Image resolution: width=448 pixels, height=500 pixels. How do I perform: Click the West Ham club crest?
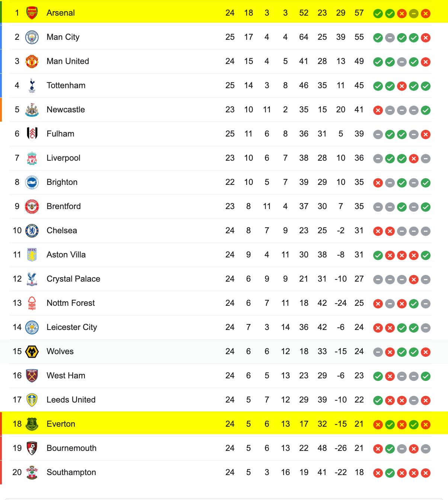tap(32, 376)
